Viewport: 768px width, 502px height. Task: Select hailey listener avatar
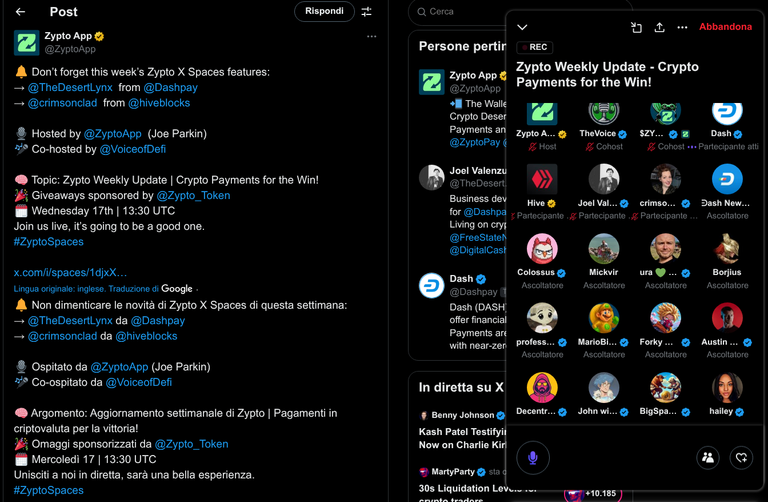[727, 387]
